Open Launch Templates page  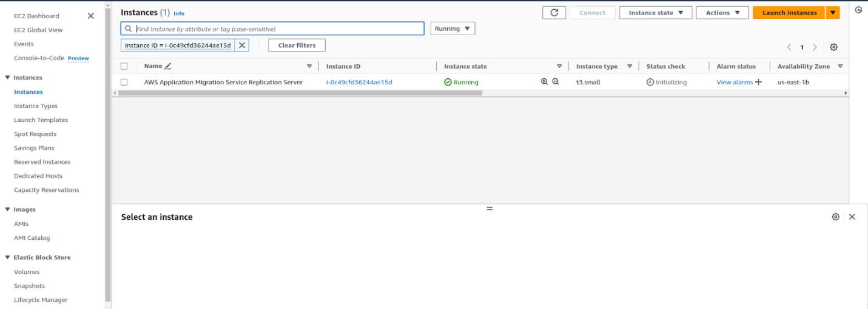[41, 120]
